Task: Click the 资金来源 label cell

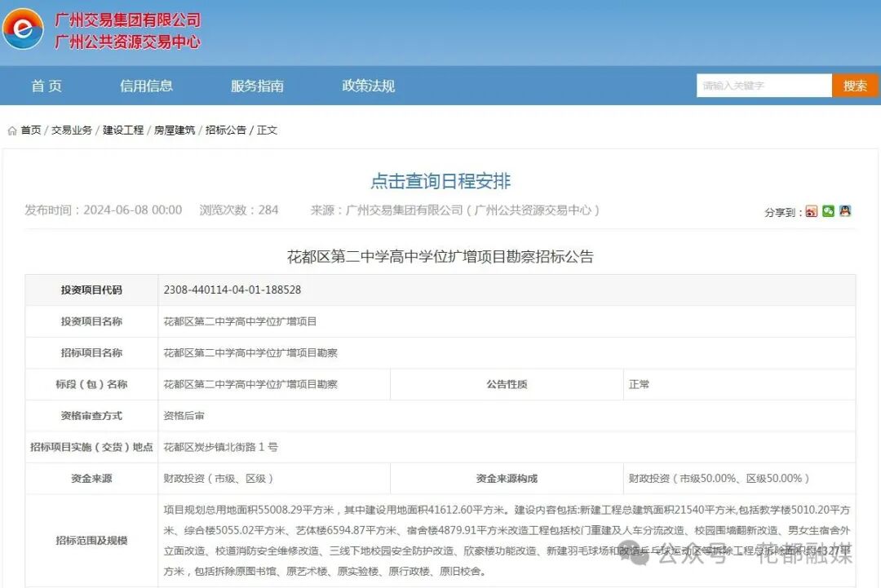Action: 91,479
